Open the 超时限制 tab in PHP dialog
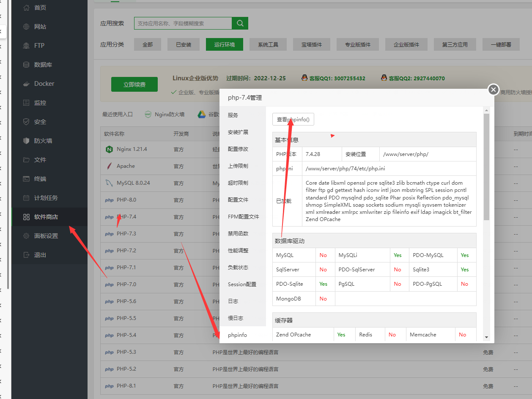This screenshot has width=532, height=399. tap(243, 183)
